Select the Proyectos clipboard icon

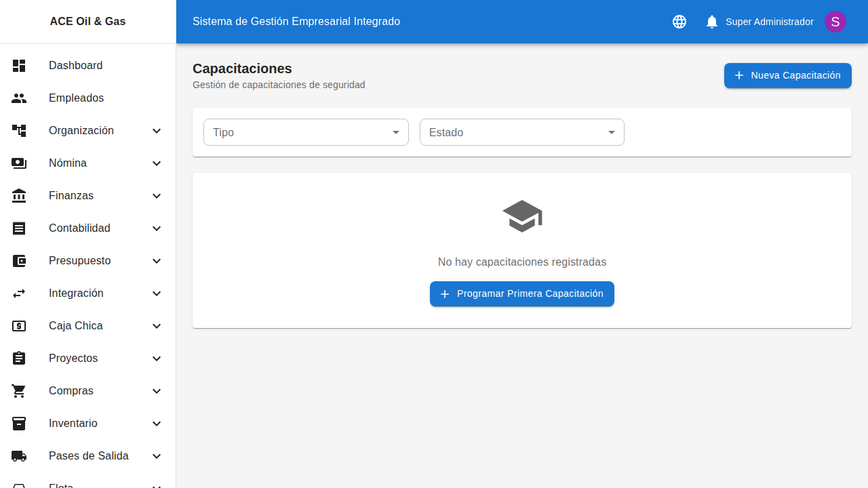pos(19,359)
